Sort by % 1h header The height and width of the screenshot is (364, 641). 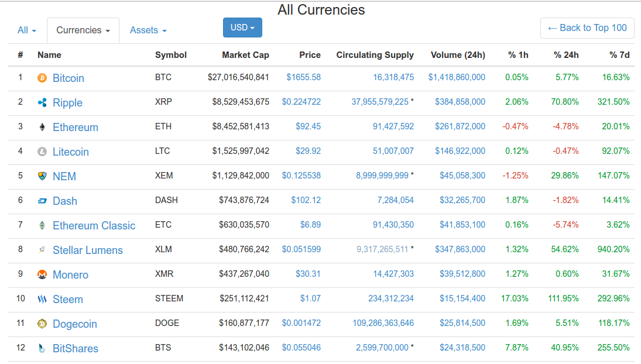pyautogui.click(x=518, y=55)
